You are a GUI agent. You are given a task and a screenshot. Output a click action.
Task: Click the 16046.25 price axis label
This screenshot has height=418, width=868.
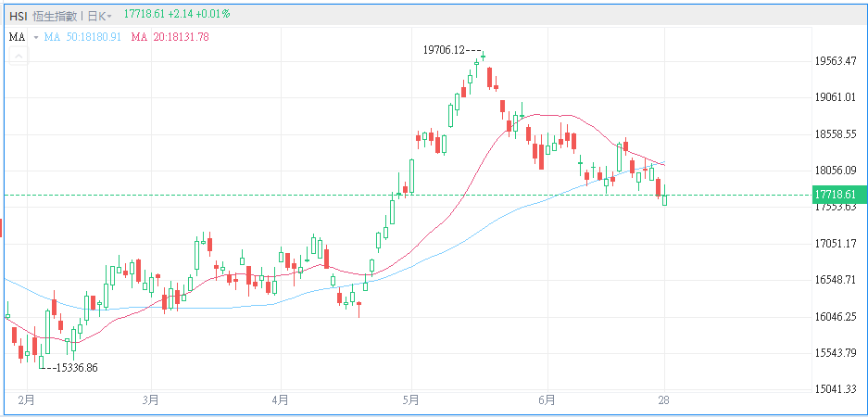(x=836, y=316)
